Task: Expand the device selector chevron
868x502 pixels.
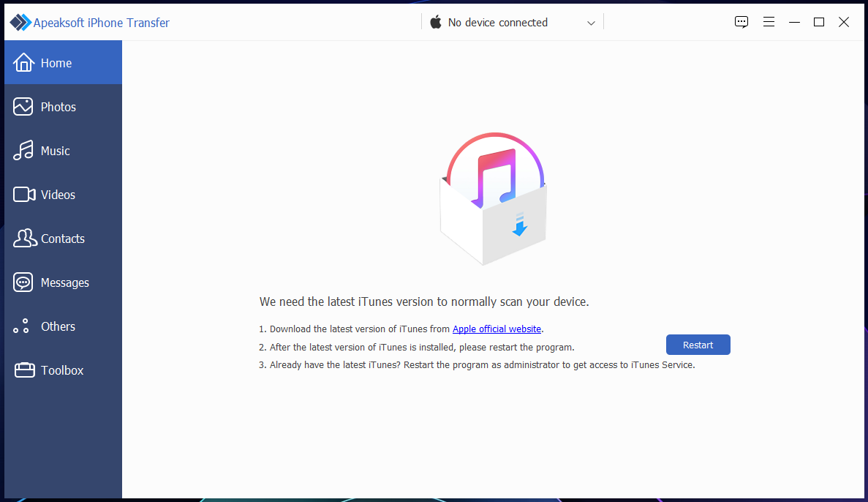Action: pos(591,23)
